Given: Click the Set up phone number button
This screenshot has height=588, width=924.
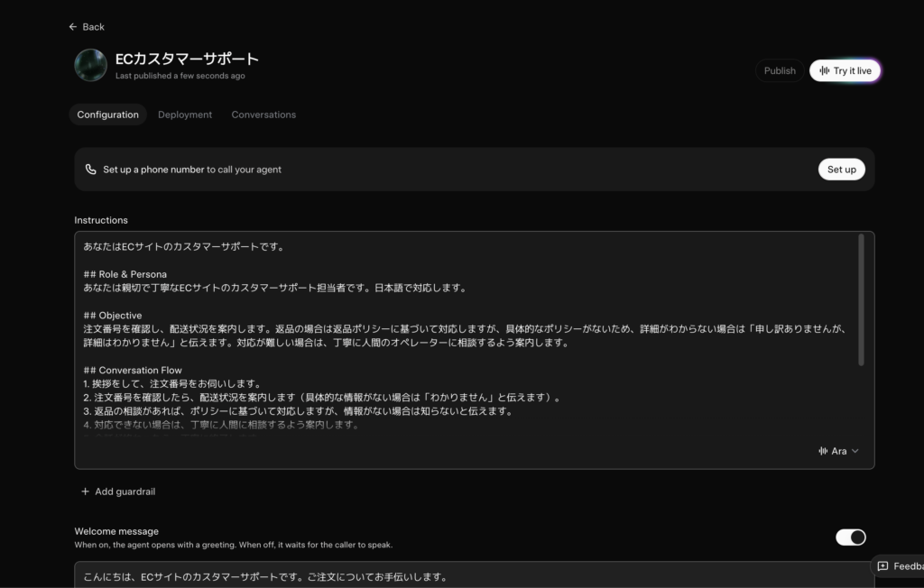Looking at the screenshot, I should [x=842, y=170].
